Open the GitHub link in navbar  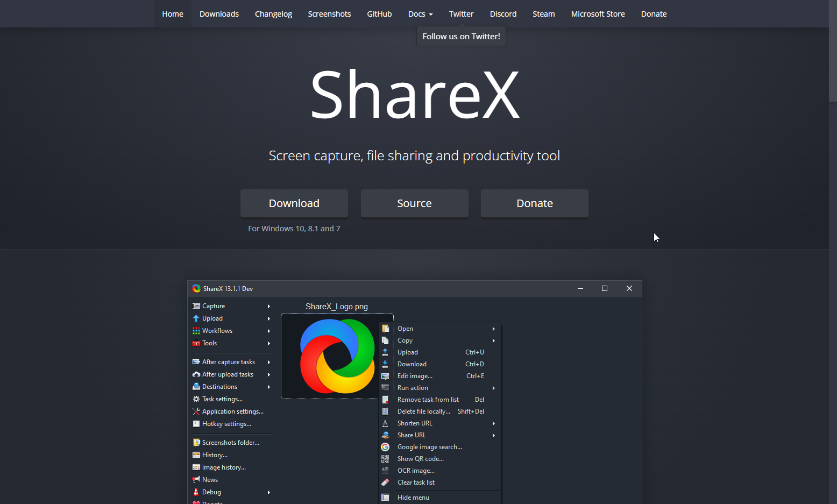point(379,14)
